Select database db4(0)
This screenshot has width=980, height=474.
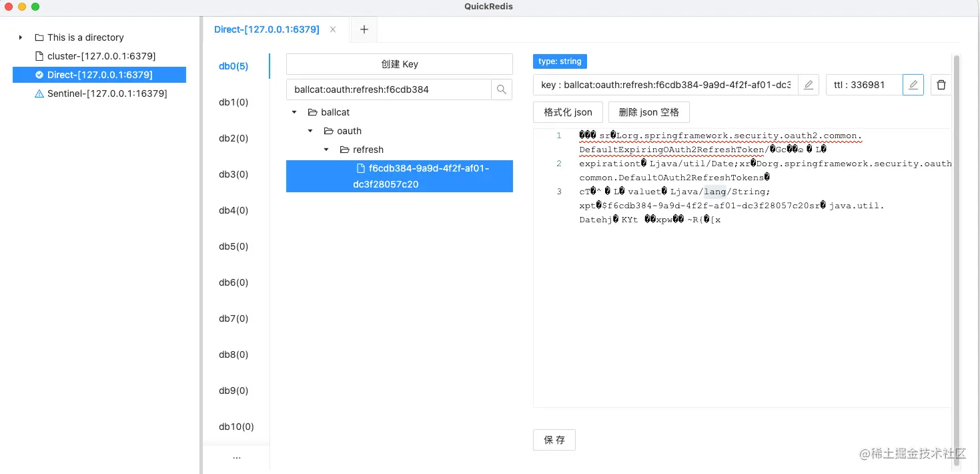pos(233,210)
